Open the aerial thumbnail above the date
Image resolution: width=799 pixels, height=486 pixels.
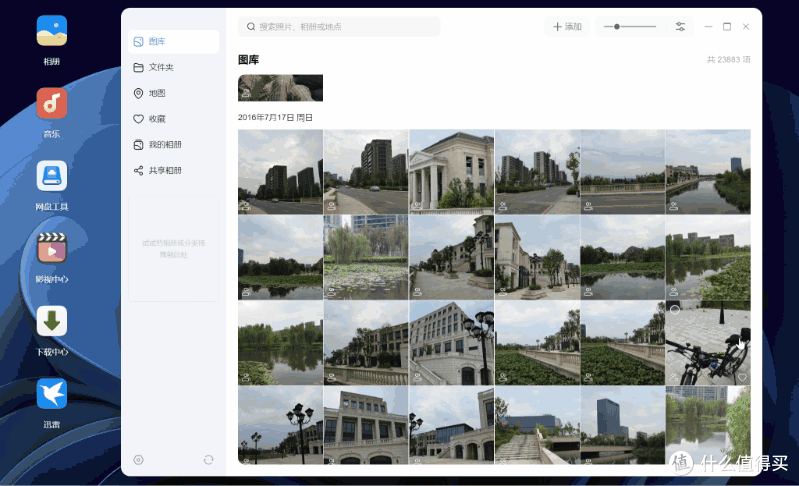[x=280, y=88]
